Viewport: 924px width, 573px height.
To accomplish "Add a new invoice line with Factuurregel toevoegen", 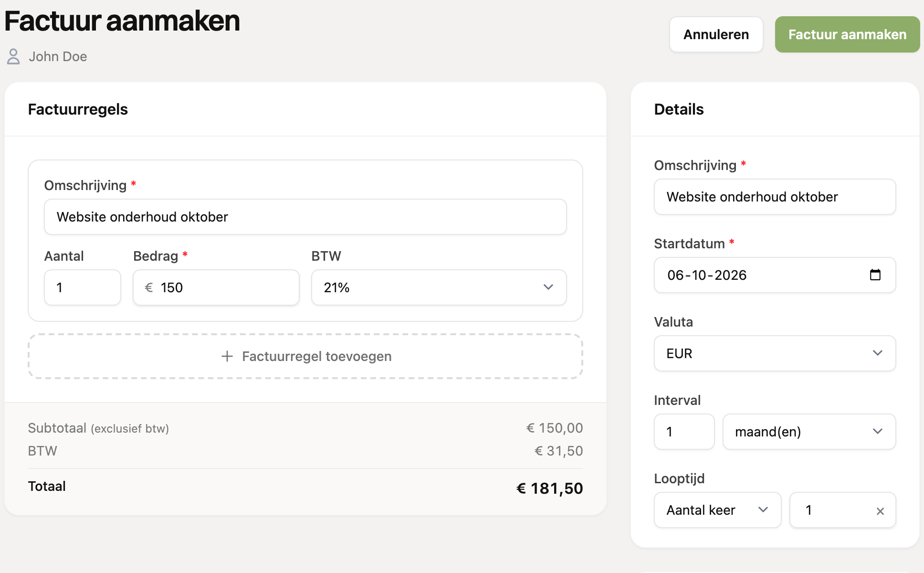I will (x=305, y=356).
